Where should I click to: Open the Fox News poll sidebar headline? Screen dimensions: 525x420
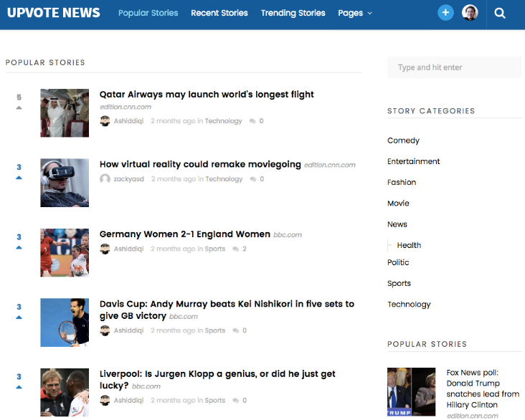483,388
